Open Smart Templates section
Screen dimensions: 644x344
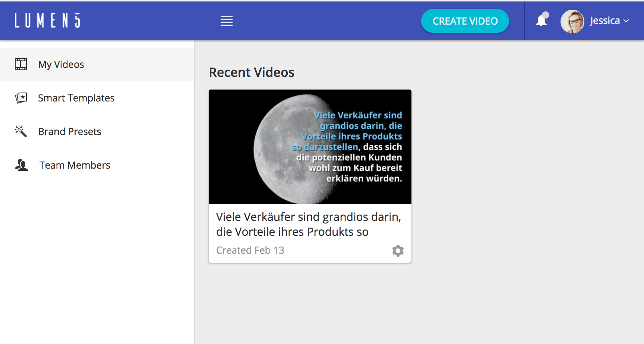[x=97, y=98]
